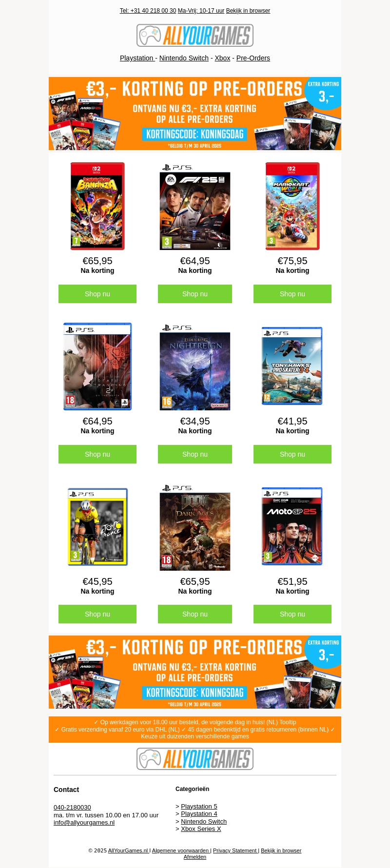Screen dimensions: 390x868
Task: Select the Mario Kart World cover
Action: 292,206
